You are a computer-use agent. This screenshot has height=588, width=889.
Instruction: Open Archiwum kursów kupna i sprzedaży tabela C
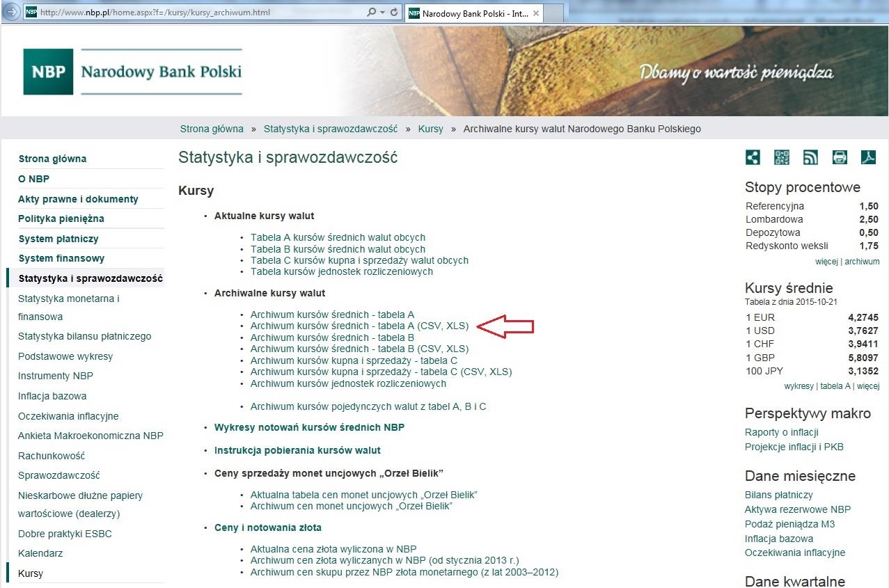point(354,360)
